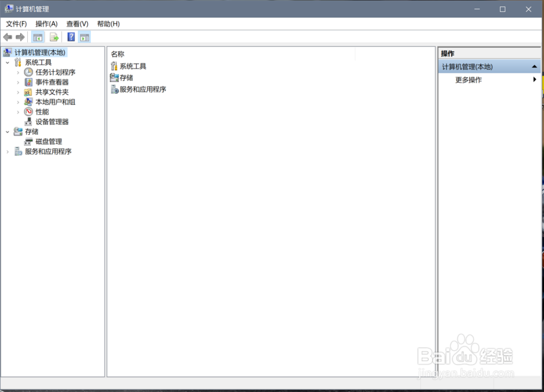Click the 共享文件夹 icon
Viewport: 544px width, 392px height.
[28, 92]
